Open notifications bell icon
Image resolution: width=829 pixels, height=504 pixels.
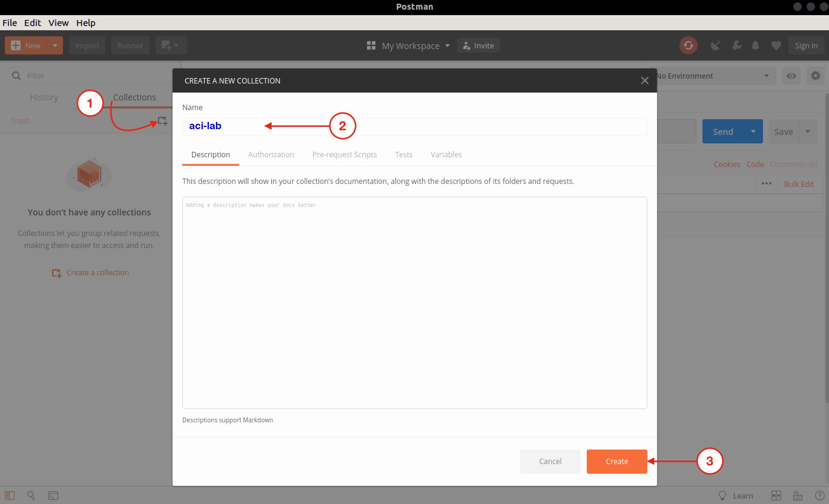(755, 45)
